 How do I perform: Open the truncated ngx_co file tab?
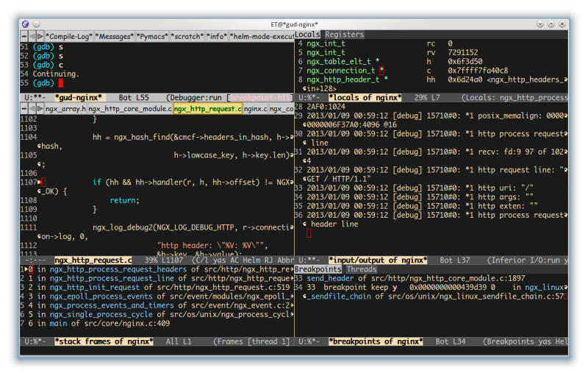pos(282,109)
